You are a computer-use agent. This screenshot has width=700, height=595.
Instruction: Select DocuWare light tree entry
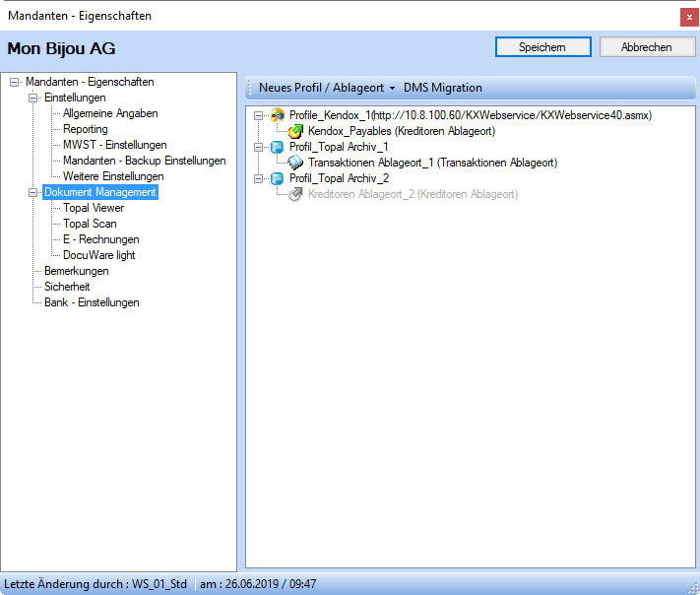tap(98, 255)
